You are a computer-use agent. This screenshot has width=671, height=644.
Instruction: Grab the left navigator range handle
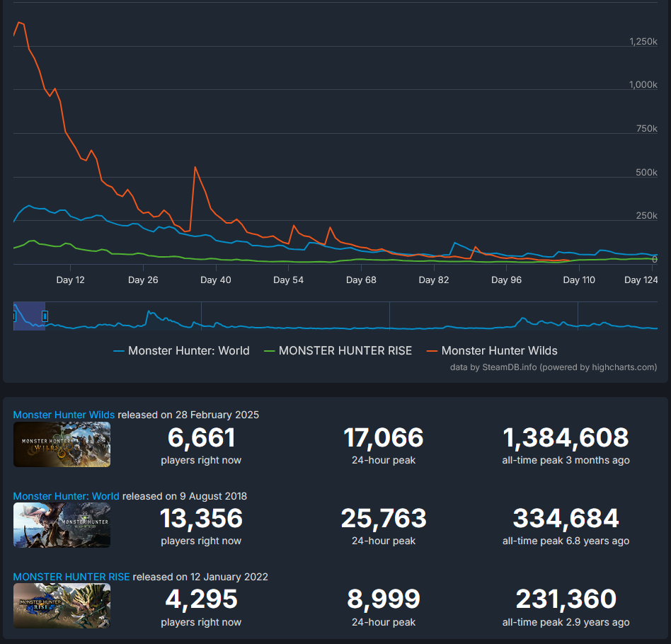coord(14,316)
